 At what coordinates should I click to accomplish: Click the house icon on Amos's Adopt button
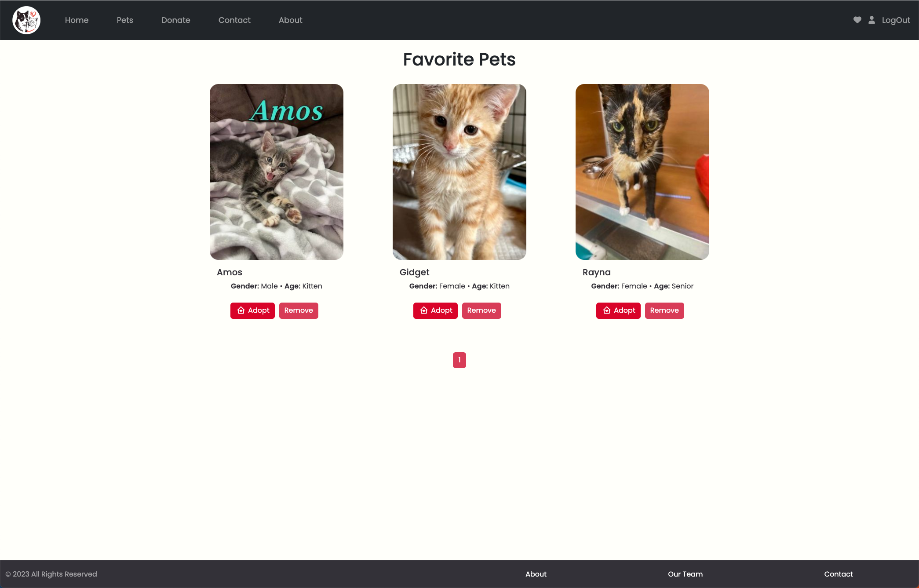pyautogui.click(x=241, y=310)
